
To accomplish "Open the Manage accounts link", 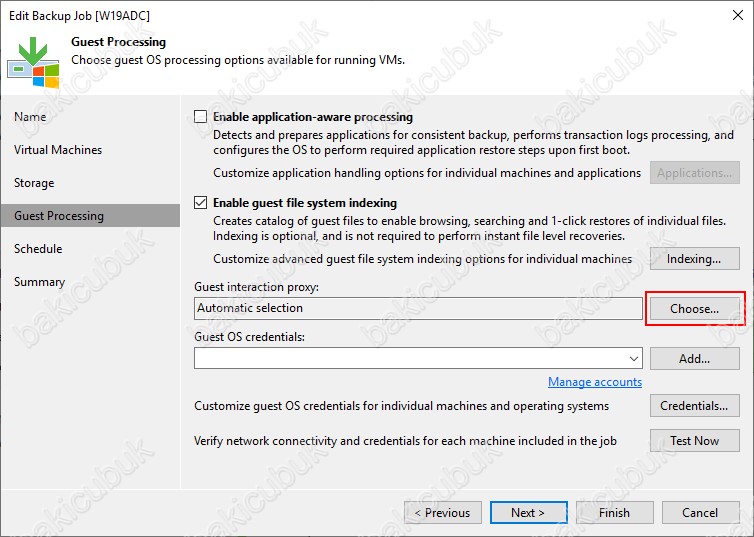I will (x=595, y=382).
